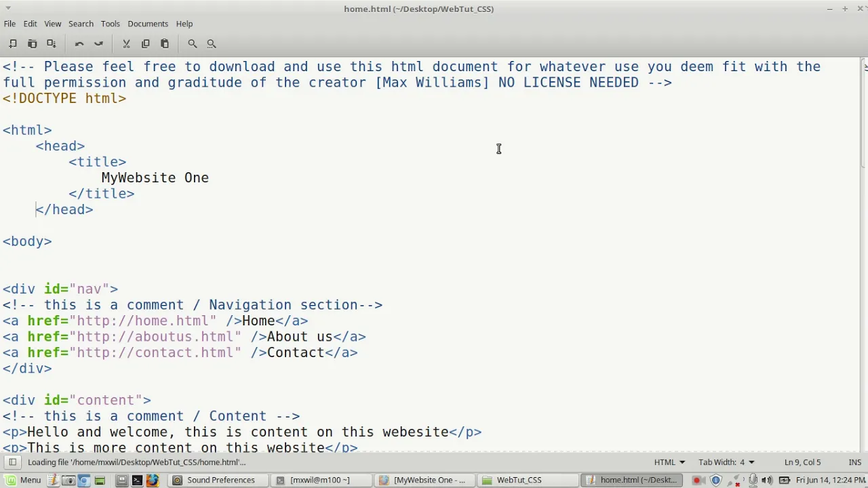Click on the <!DOCTYPE html> line
Screen dimensions: 868x488
pyautogui.click(x=64, y=98)
